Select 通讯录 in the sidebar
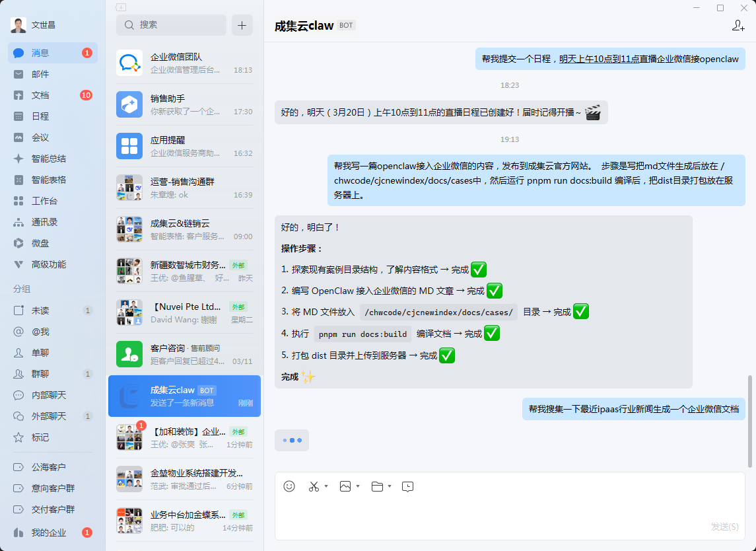The height and width of the screenshot is (551, 756). pyautogui.click(x=44, y=222)
